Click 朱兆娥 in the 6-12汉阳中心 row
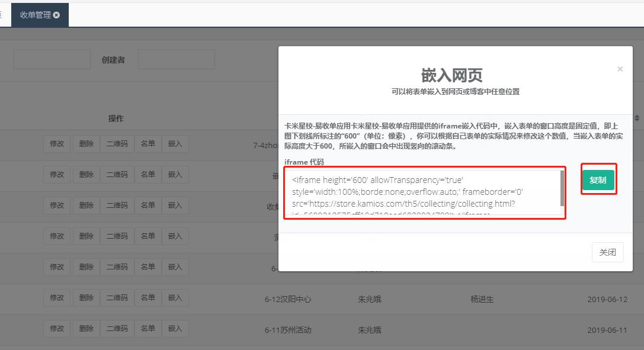The height and width of the screenshot is (350, 644). click(x=370, y=300)
